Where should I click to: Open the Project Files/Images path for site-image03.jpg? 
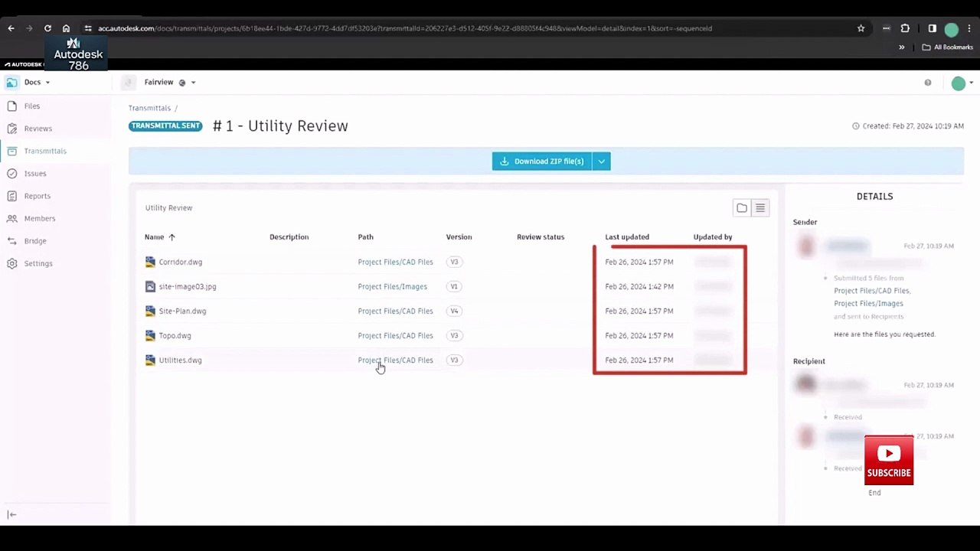click(x=393, y=286)
